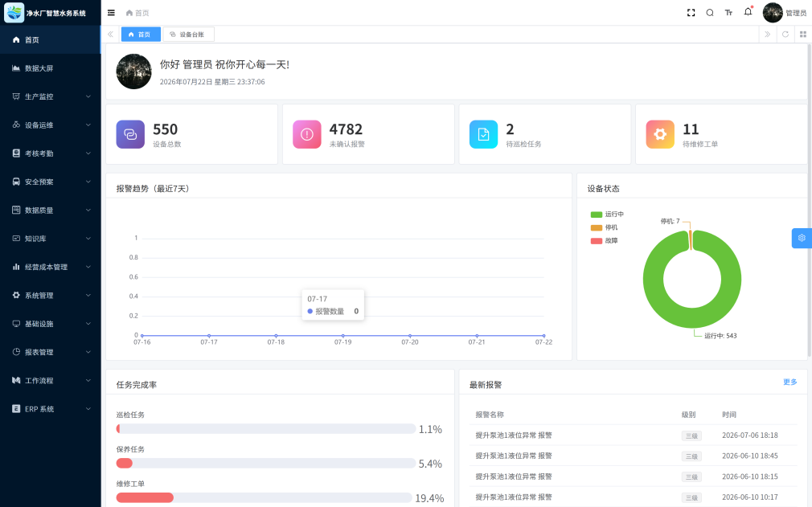Viewport: 812px width, 507px height.
Task: Click the app logo in top-left
Action: click(x=14, y=12)
